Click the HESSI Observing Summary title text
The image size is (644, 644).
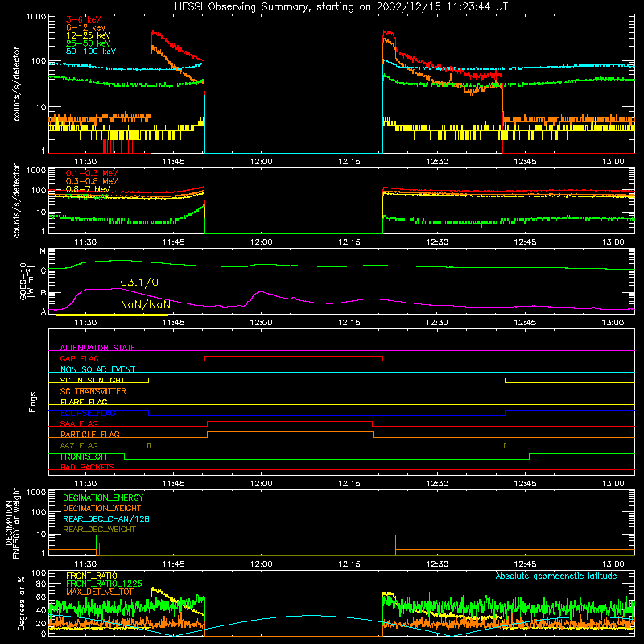click(x=341, y=7)
